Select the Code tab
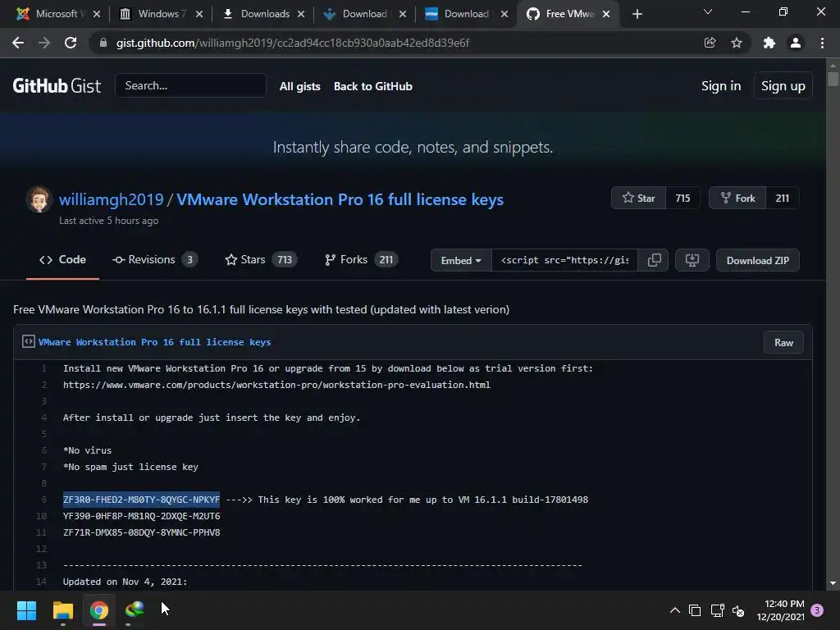The height and width of the screenshot is (630, 840). (62, 260)
